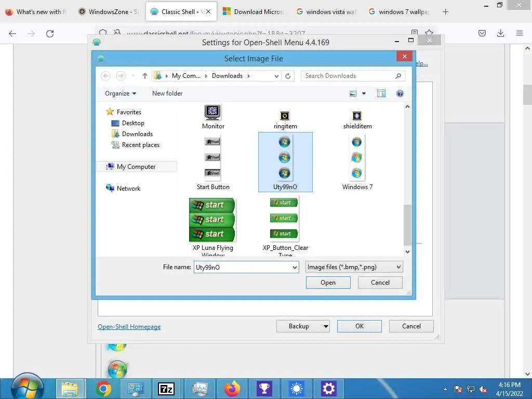Screen dimensions: 532x399
Task: Open 7-Zip from taskbar
Action: coord(166,389)
